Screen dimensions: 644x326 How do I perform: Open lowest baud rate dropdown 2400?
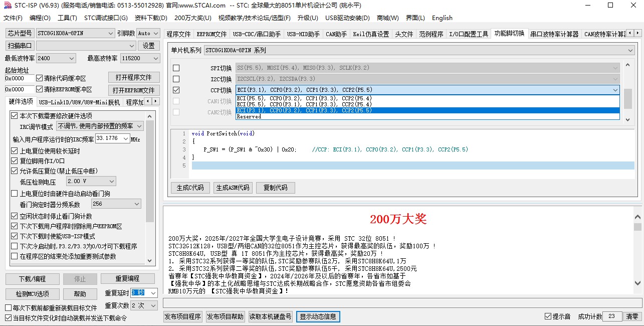point(56,58)
